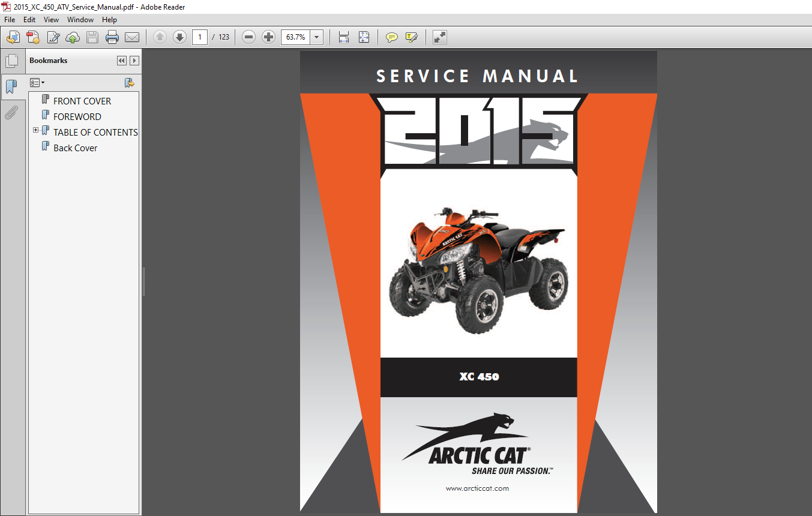Click the envelope Email icon
Image resolution: width=812 pixels, height=516 pixels.
(132, 37)
